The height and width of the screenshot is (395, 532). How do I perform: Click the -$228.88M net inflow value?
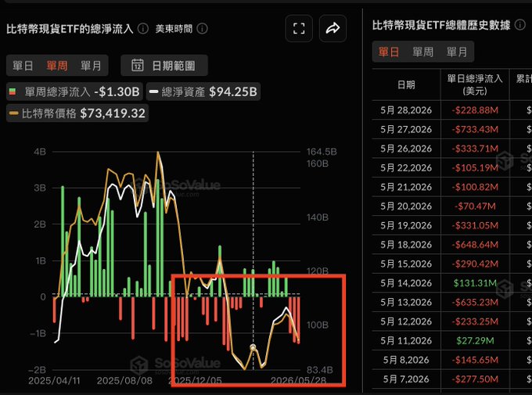point(475,110)
